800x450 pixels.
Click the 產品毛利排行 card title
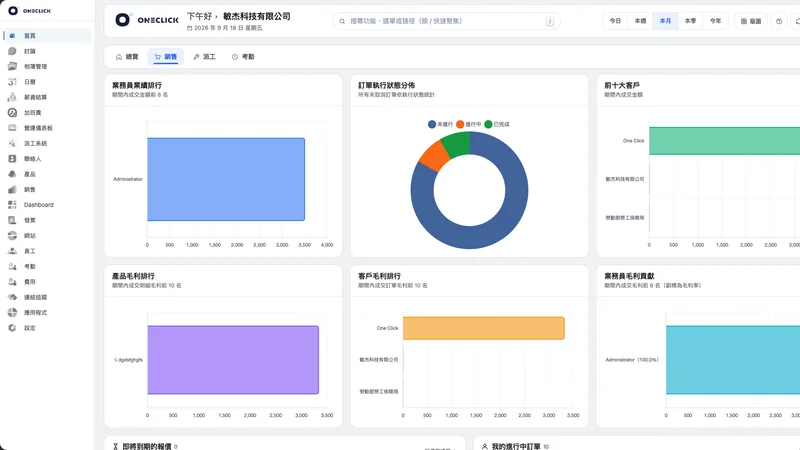click(x=133, y=276)
